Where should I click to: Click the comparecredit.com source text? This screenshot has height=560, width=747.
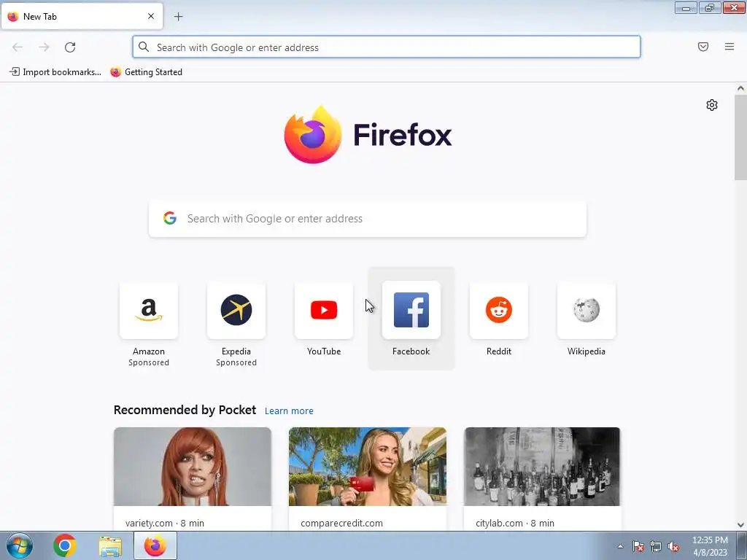pos(341,523)
